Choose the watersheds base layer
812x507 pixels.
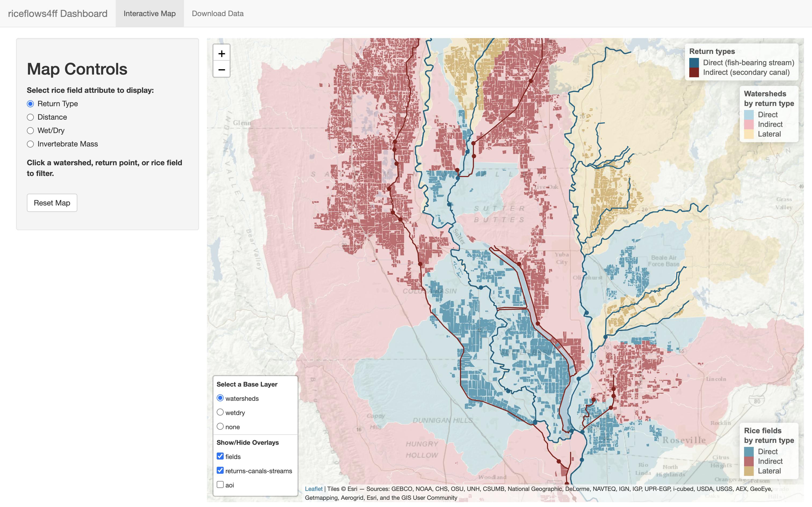click(220, 398)
